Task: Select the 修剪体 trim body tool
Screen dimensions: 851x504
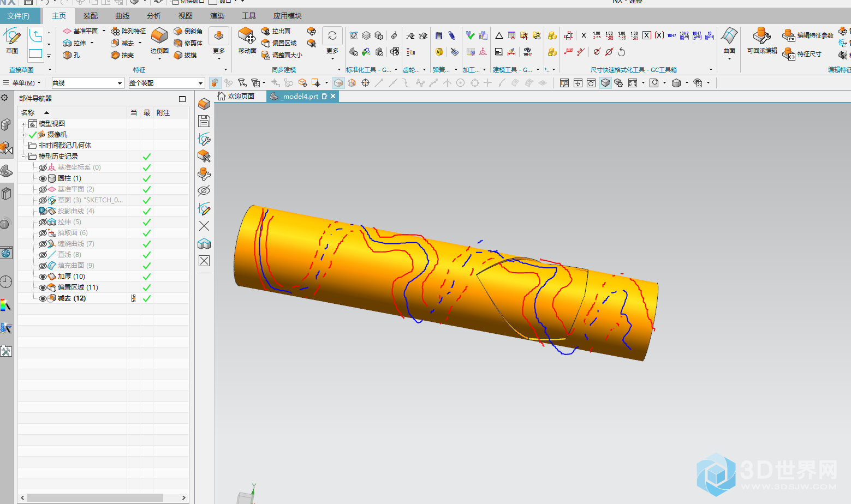Action: click(x=188, y=43)
